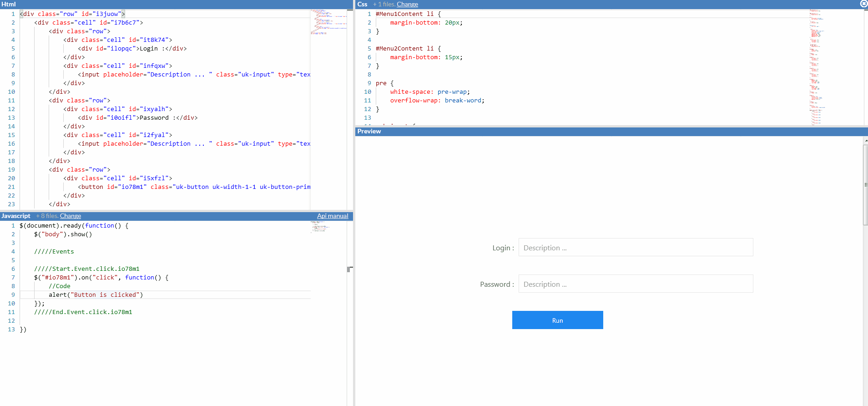Click the Change link in the Css header
Viewport: 868px width, 406px height.
[407, 4]
